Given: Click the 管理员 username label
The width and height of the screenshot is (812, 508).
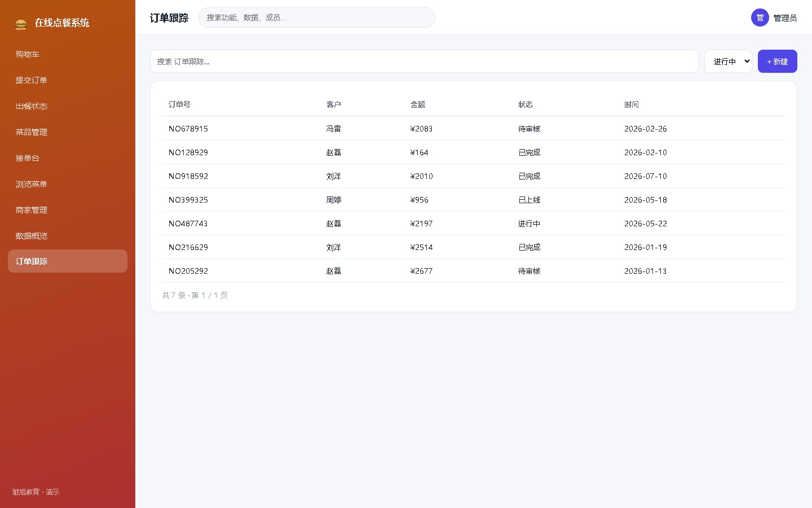Looking at the screenshot, I should pos(785,18).
